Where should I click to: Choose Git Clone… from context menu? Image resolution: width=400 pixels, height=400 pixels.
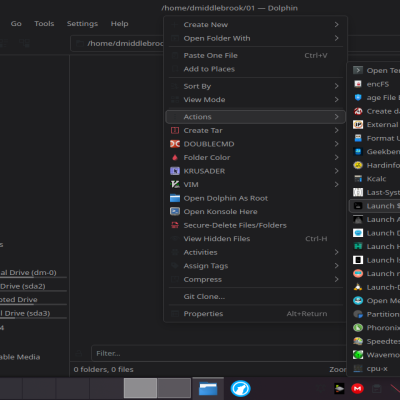tap(255, 296)
